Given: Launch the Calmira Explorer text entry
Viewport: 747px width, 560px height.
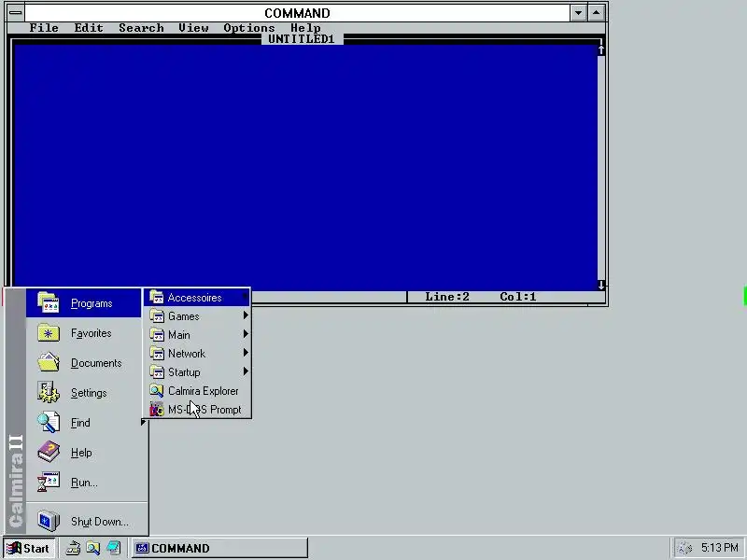Looking at the screenshot, I should (203, 391).
